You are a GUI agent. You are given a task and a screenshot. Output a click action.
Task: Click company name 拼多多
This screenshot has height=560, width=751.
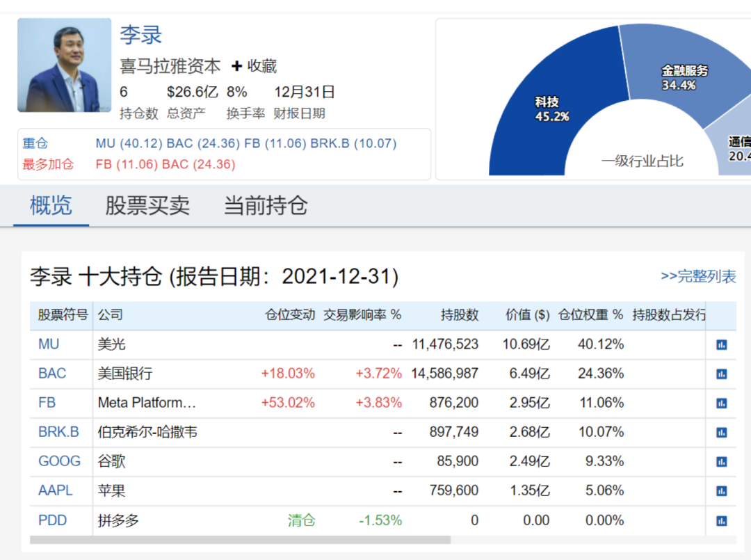(x=118, y=520)
